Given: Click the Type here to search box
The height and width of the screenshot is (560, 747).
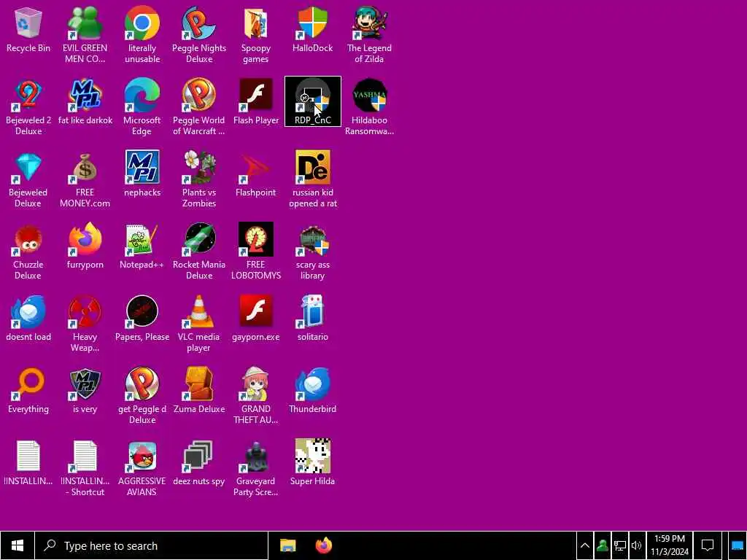Looking at the screenshot, I should (152, 545).
